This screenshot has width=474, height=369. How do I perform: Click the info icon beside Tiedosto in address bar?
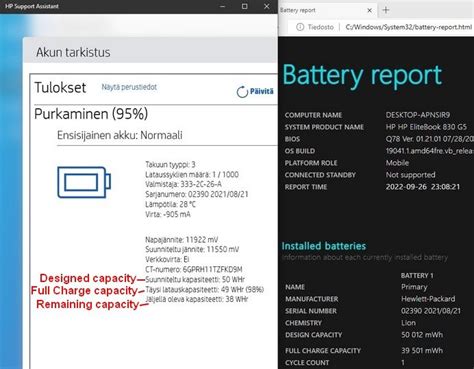pos(300,27)
